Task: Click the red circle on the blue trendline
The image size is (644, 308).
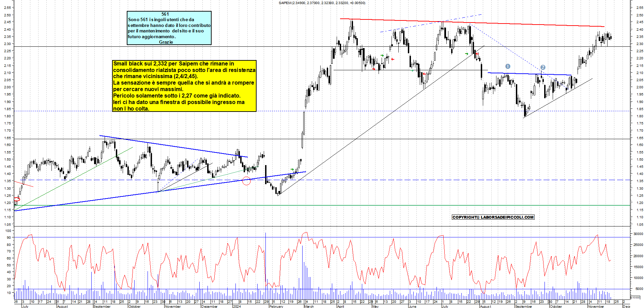Action: point(246,181)
